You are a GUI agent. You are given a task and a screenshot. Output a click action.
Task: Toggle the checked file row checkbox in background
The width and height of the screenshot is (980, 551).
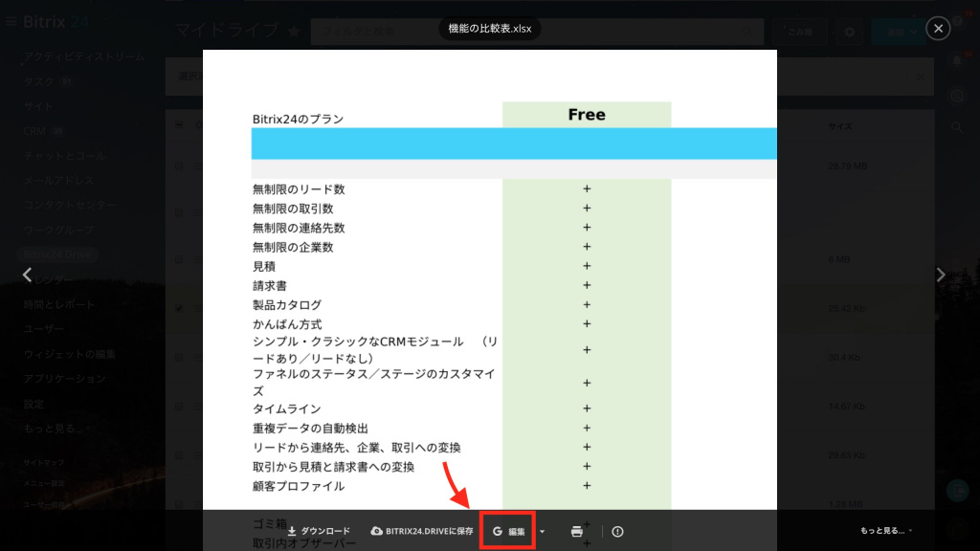(x=179, y=308)
